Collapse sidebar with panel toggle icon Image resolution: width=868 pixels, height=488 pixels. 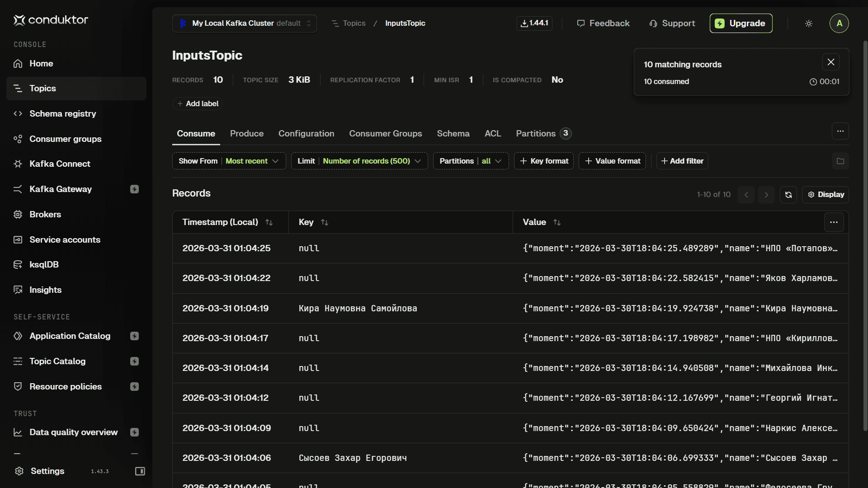[140, 471]
